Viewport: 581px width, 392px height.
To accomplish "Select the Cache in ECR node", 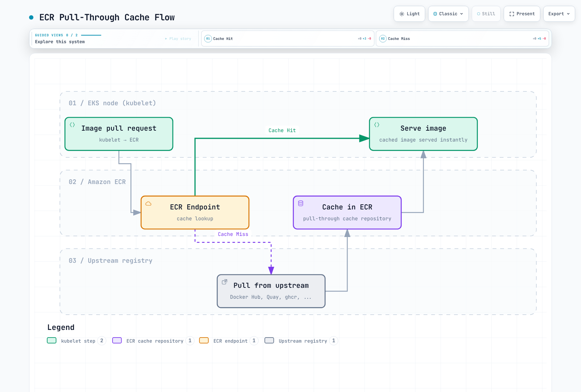I will tap(347, 213).
